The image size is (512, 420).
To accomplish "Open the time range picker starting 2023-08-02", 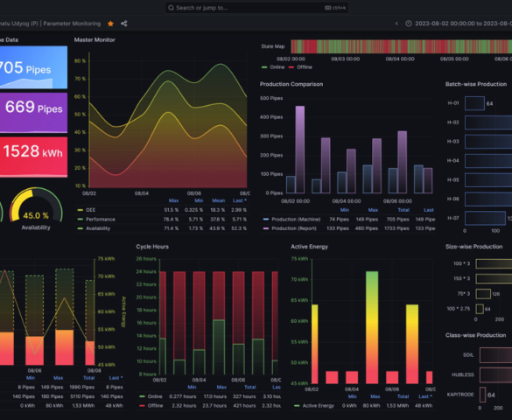I will tap(459, 24).
